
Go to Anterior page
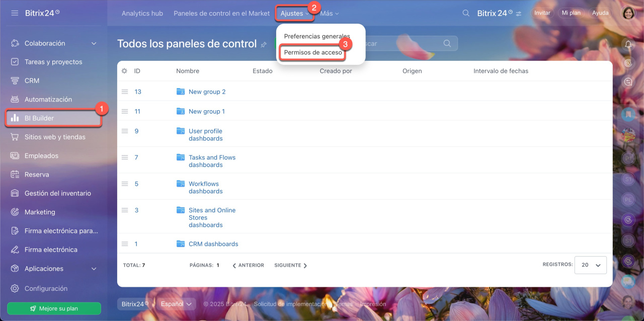pos(248,265)
